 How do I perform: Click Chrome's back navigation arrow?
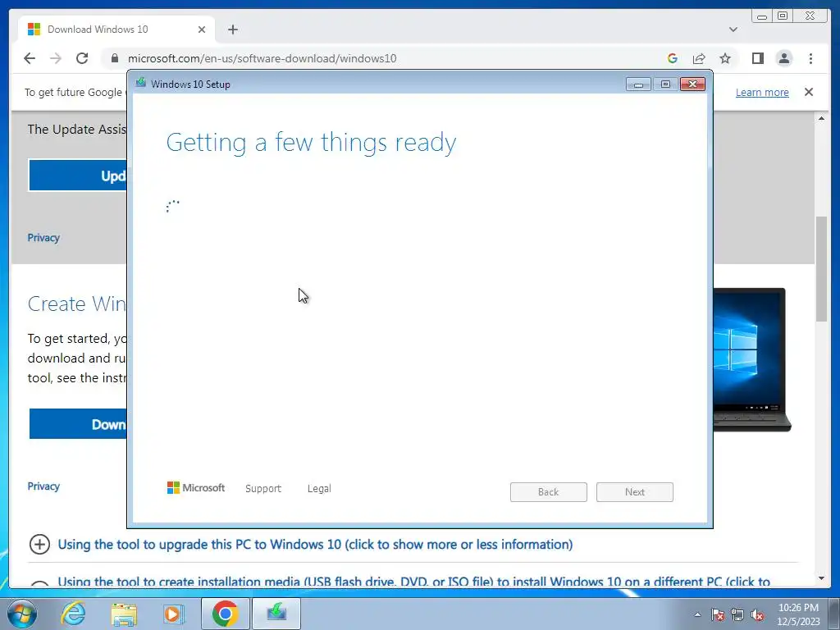coord(30,58)
